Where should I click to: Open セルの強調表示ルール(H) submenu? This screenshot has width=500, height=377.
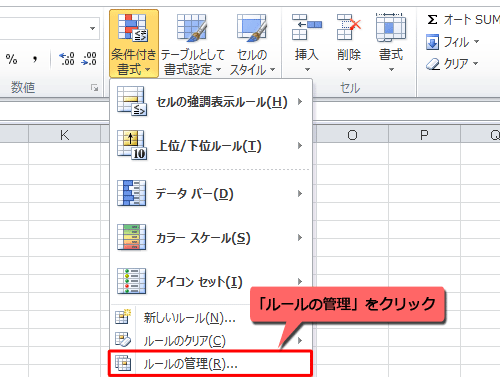click(x=211, y=101)
